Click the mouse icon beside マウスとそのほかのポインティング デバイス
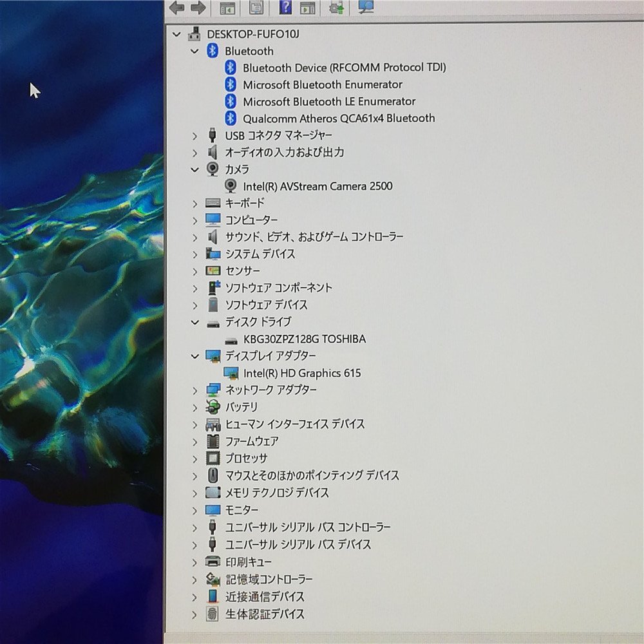Viewport: 644px width, 644px height. coord(213,475)
